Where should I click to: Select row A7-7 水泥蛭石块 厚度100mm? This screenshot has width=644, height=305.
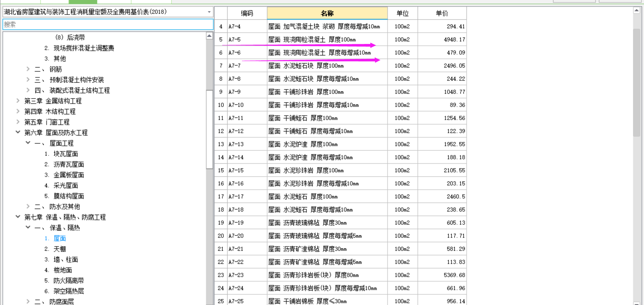pos(340,65)
